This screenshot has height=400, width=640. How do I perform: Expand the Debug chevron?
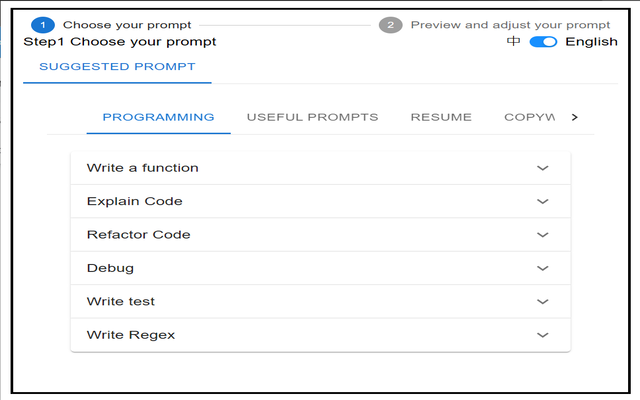[x=542, y=269]
